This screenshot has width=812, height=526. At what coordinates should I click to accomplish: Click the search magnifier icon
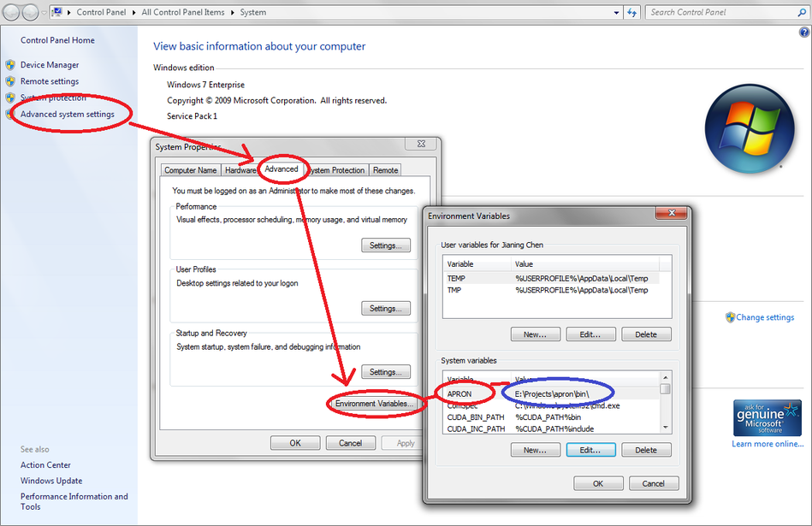tap(802, 13)
